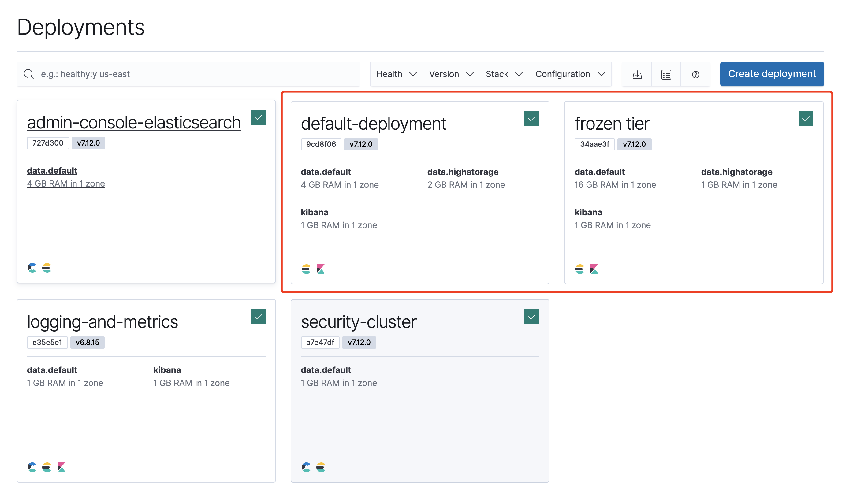Click Kibana icon on logging-and-metrics card

point(61,467)
